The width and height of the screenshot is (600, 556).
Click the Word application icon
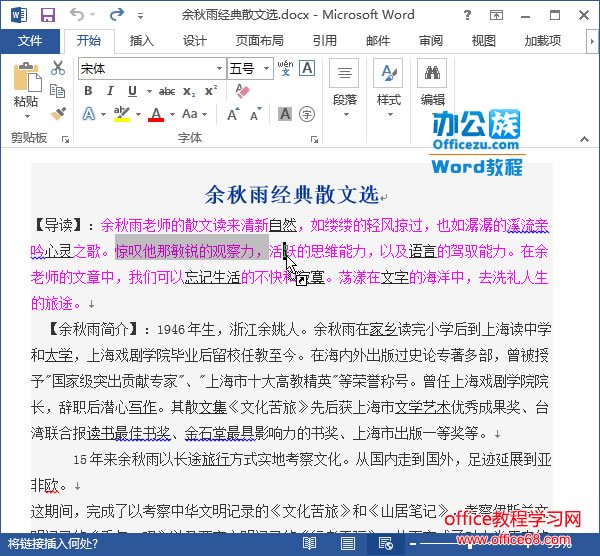pos(18,15)
